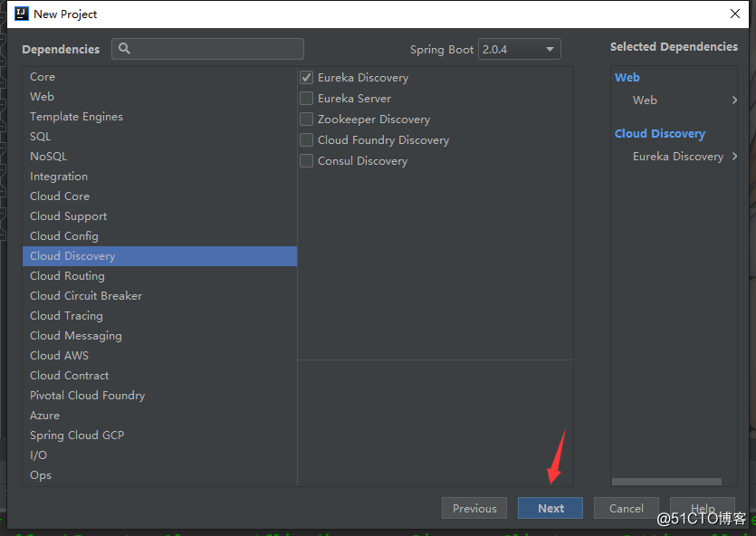
Task: Go to the Previous wizard step
Action: 474,508
